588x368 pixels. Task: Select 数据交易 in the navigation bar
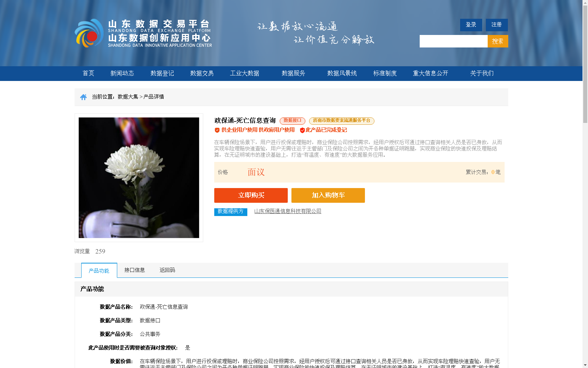(x=202, y=74)
